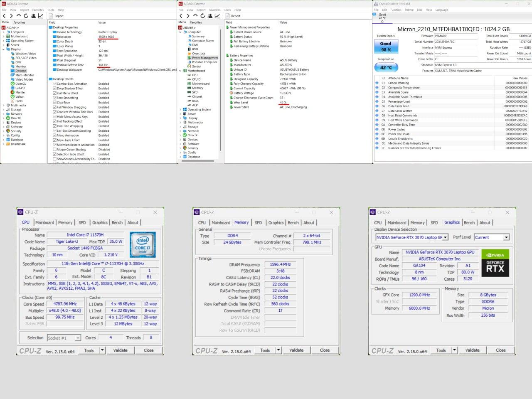Click the Good 98 % health status box
The width and height of the screenshot is (532, 399).
tap(386, 46)
